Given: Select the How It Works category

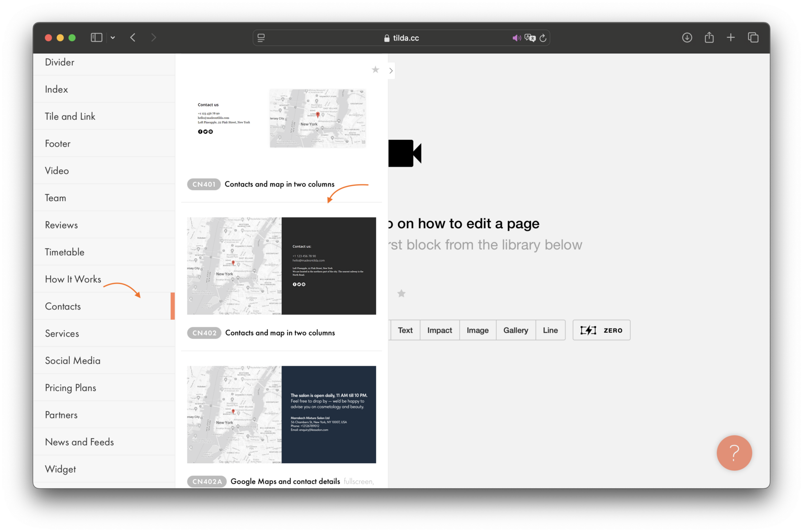Looking at the screenshot, I should 73,279.
